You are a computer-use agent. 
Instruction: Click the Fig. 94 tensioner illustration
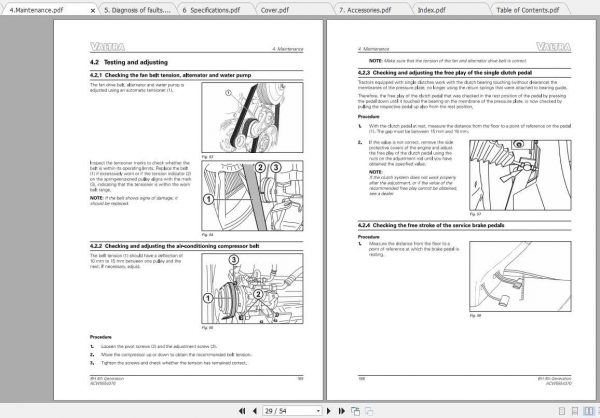click(x=252, y=196)
